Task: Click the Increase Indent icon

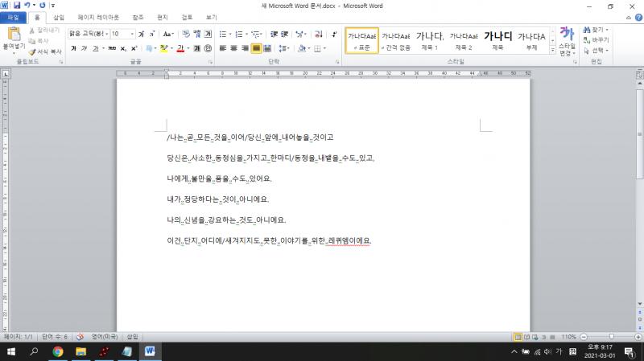Action: (284, 34)
